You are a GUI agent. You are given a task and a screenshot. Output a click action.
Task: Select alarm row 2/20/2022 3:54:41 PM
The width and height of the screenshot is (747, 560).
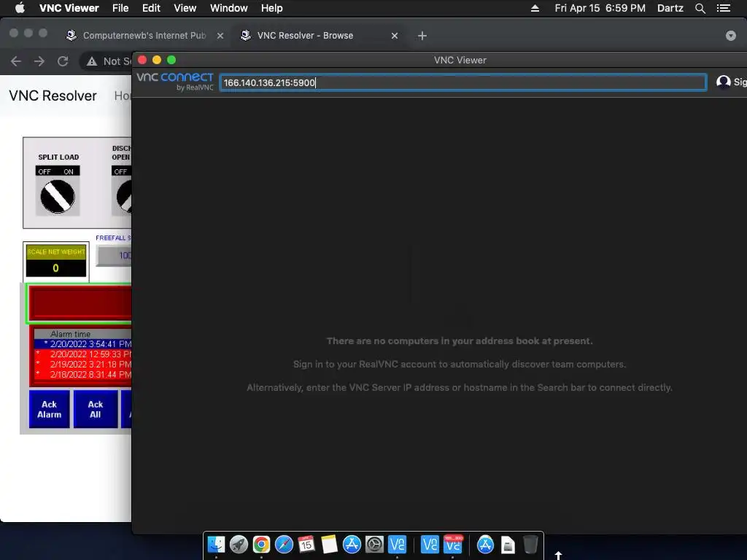[83, 344]
